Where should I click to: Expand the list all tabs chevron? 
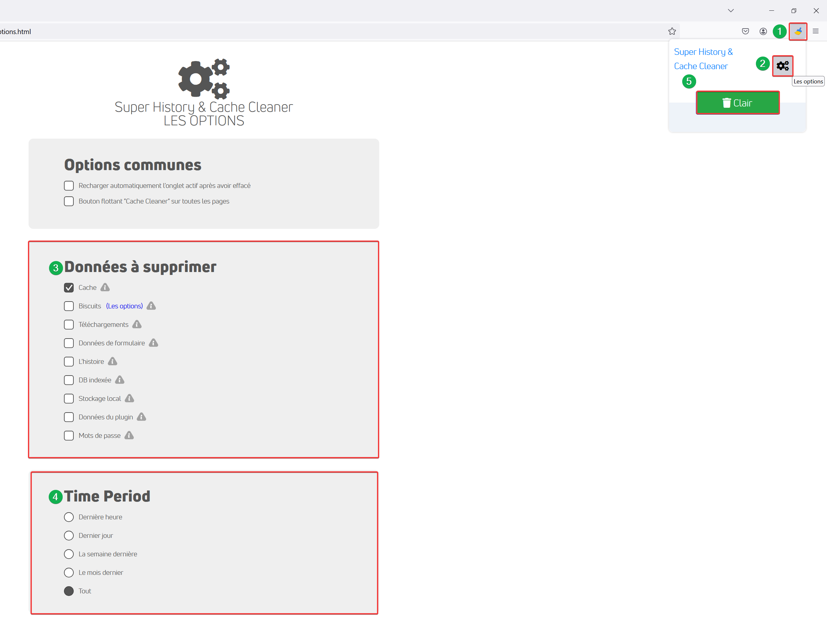[731, 11]
